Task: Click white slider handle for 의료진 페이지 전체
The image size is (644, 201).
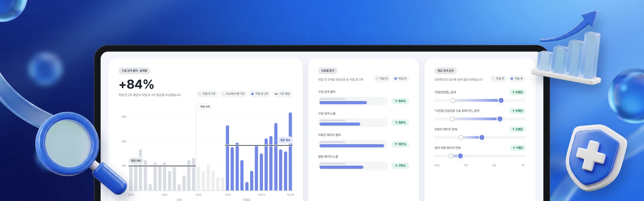Action: pyautogui.click(x=461, y=137)
